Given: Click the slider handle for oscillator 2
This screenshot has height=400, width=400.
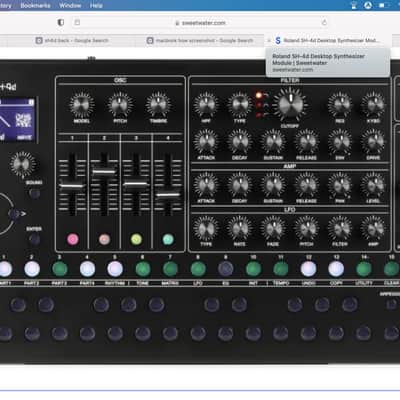Looking at the screenshot, I should [104, 172].
